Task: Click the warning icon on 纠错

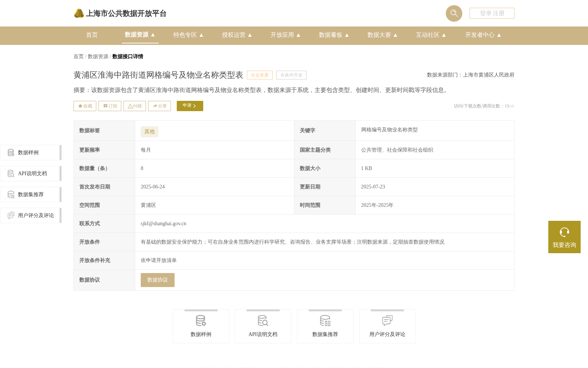Action: pos(130,106)
